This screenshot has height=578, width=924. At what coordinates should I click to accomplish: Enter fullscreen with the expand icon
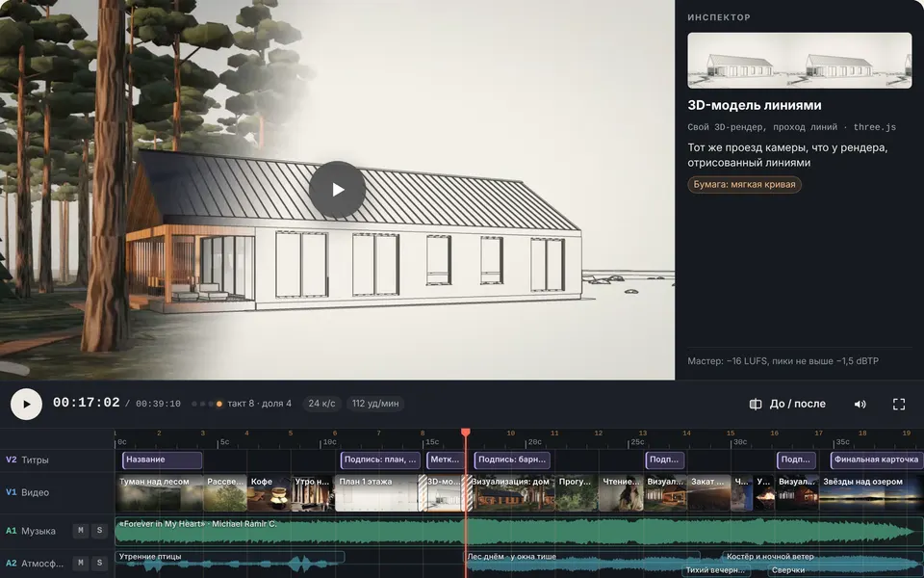899,404
